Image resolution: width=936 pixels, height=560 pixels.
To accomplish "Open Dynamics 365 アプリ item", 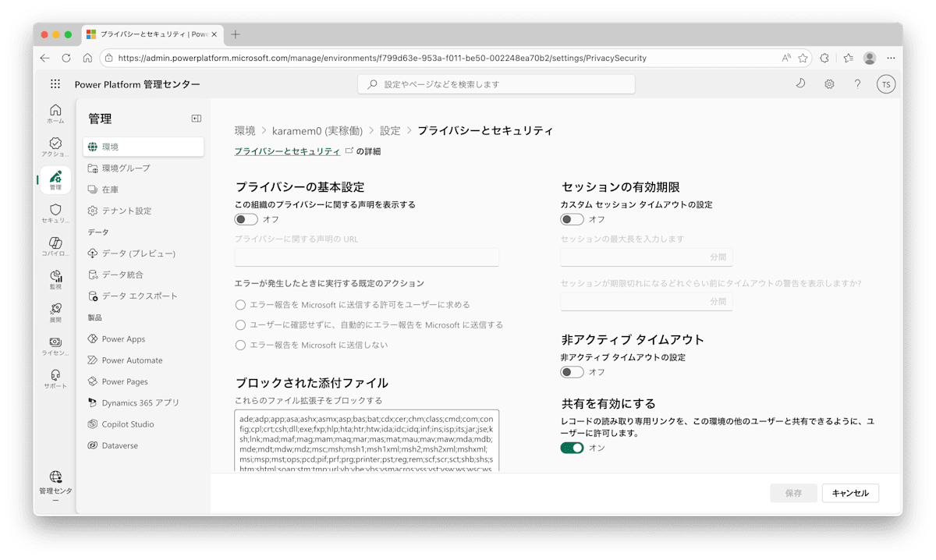I will tap(144, 402).
